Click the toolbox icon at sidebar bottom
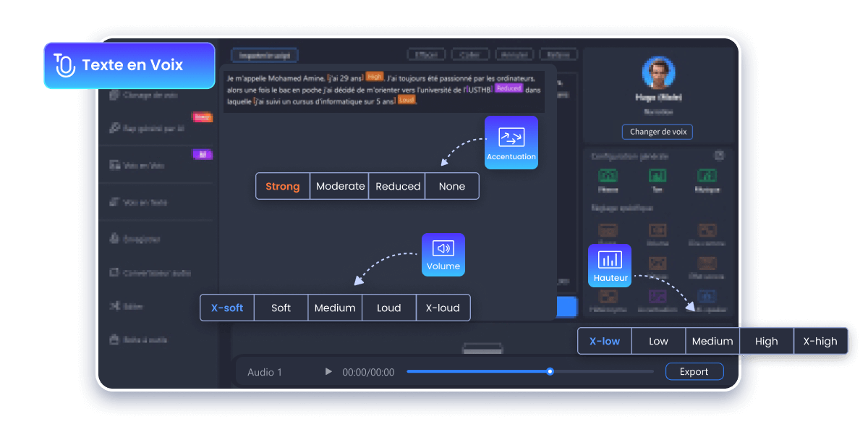The width and height of the screenshot is (868, 427). point(114,339)
